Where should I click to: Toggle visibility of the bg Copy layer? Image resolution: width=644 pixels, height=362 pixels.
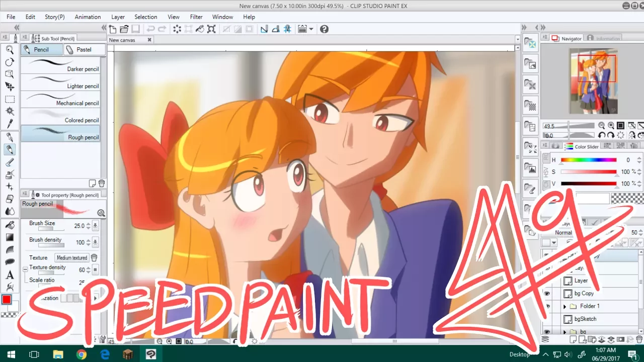pos(547,294)
